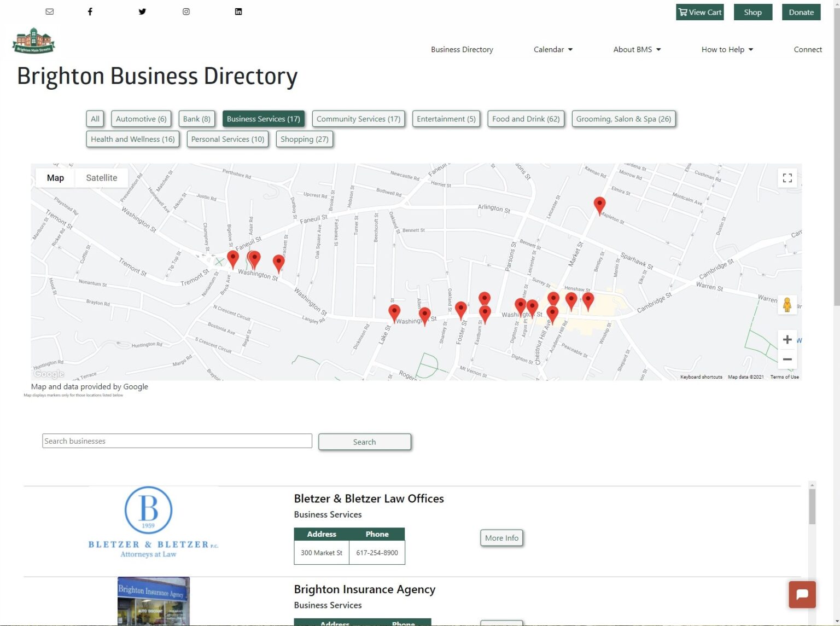
Task: Click the Donate button
Action: click(801, 12)
